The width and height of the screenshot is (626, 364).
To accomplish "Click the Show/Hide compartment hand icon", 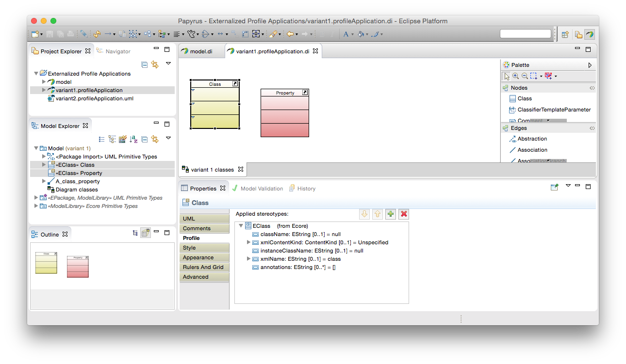I will tap(192, 34).
